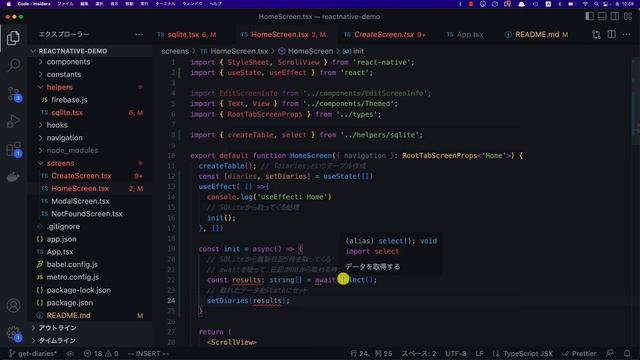Click the UTF-8 encoding indicator
This screenshot has width=640, height=360.
click(x=456, y=353)
